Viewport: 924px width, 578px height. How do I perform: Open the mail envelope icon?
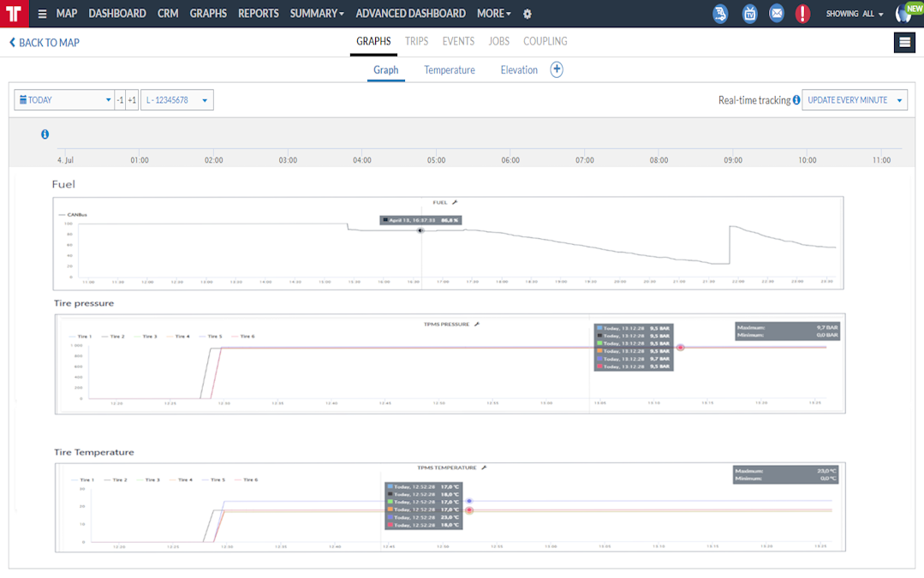point(777,14)
